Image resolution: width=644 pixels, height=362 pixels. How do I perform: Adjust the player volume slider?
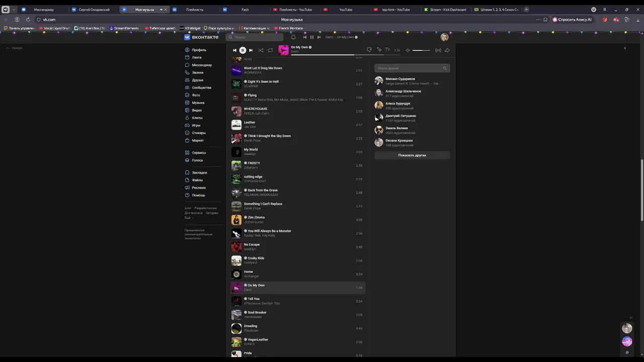click(421, 50)
